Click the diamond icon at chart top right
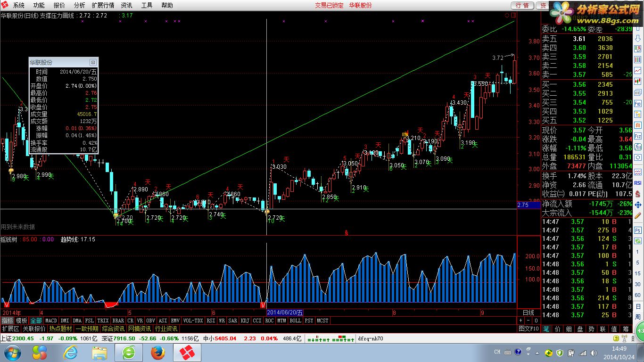644x362 pixels. [507, 15]
